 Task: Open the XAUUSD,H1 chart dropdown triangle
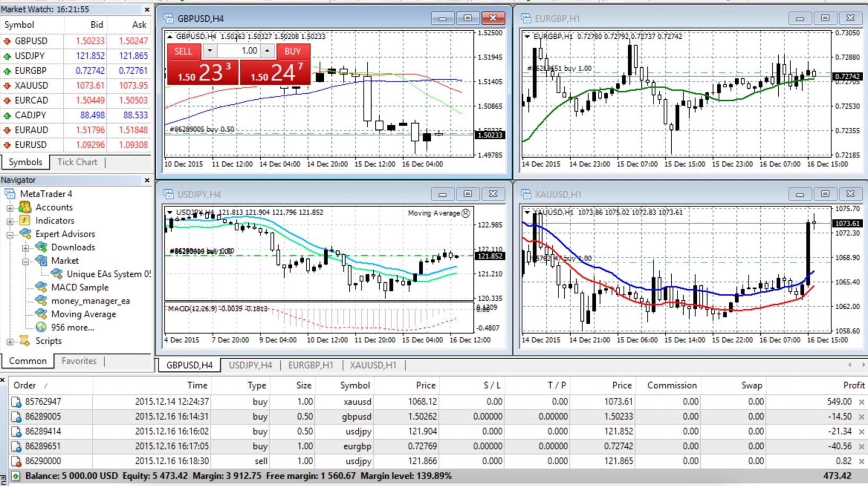pos(527,212)
